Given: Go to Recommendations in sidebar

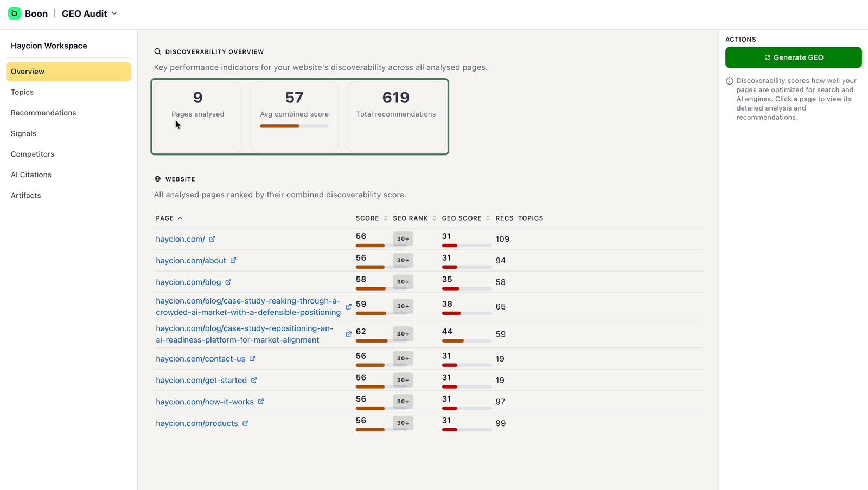Looking at the screenshot, I should coord(43,113).
